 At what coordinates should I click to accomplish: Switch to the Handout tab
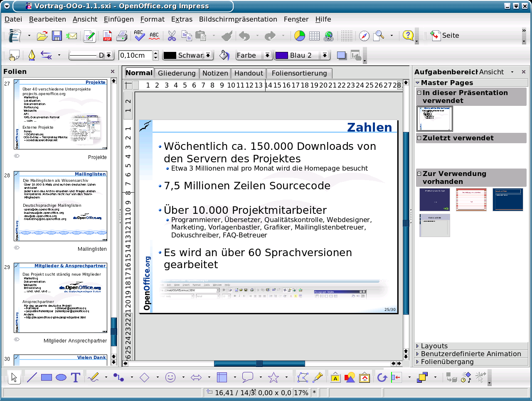pyautogui.click(x=249, y=73)
